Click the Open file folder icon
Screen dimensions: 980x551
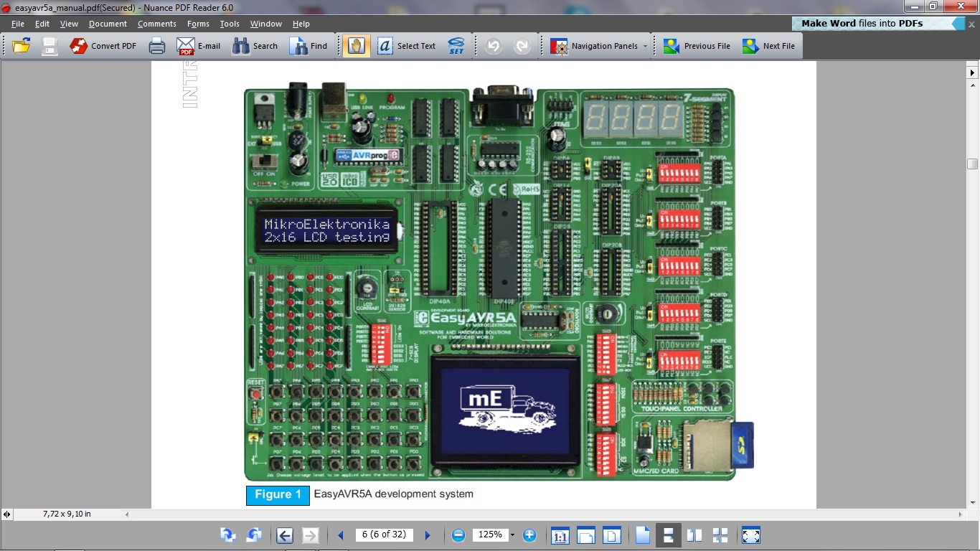(x=22, y=46)
